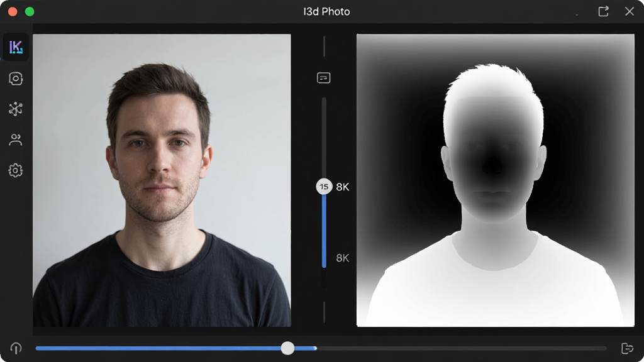Select the node network icon in the sidebar
Screen dimensions: 644x362
[x=16, y=109]
